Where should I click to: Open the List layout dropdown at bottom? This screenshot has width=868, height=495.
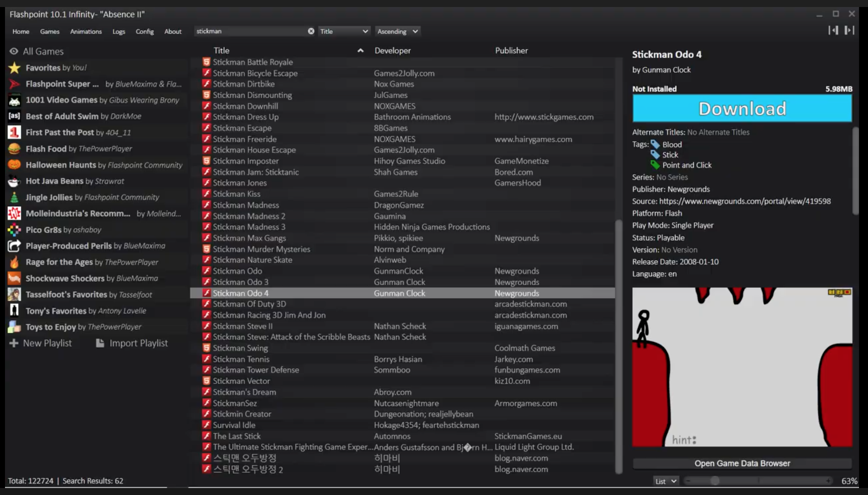(666, 481)
